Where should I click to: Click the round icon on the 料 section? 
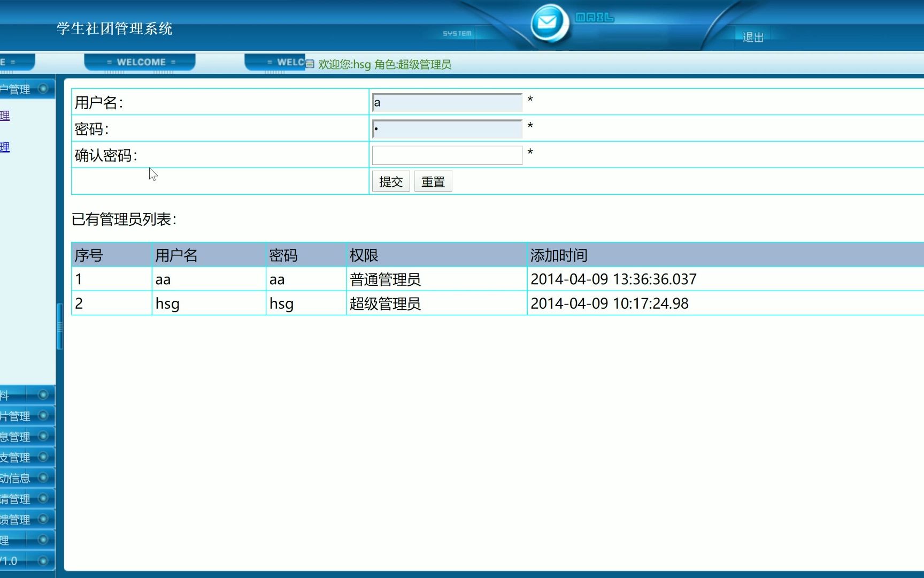(43, 394)
